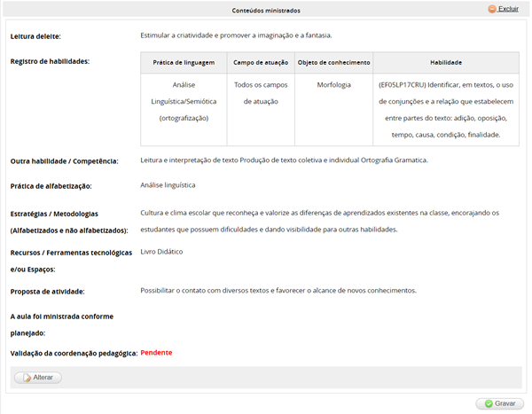Click the 'Outra habilidade / Competência:' label
Viewport: 532px width, 414px height.
pyautogui.click(x=65, y=161)
